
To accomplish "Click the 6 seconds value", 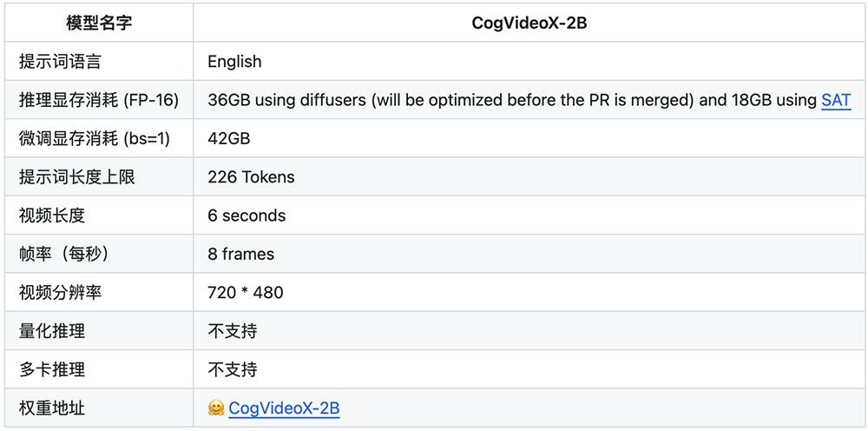I will pyautogui.click(x=247, y=215).
